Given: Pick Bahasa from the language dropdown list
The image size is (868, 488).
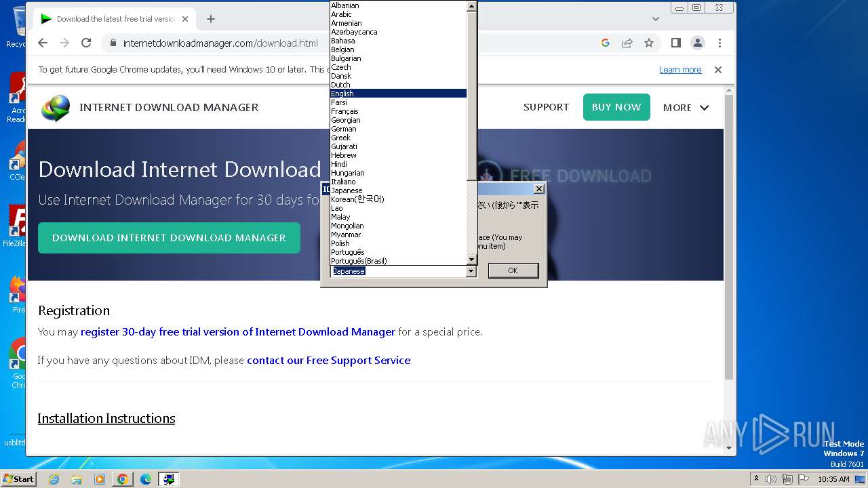Looking at the screenshot, I should 399,41.
